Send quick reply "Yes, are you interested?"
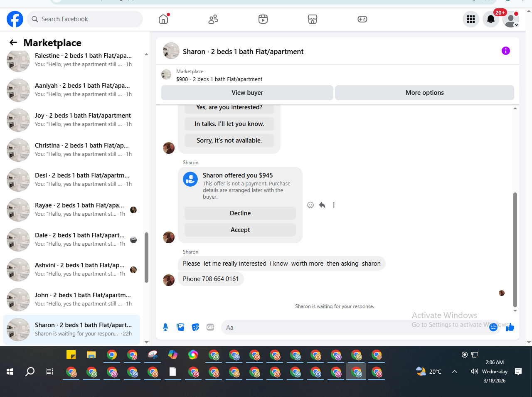 coord(229,108)
